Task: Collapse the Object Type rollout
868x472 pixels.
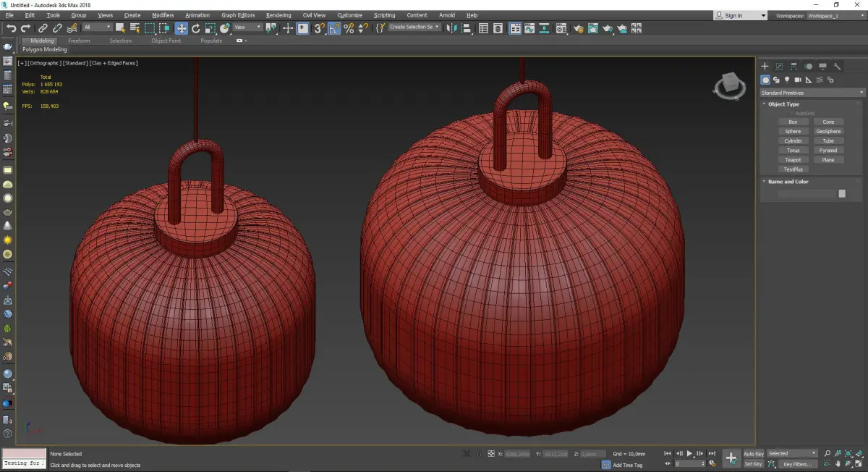Action: click(783, 104)
